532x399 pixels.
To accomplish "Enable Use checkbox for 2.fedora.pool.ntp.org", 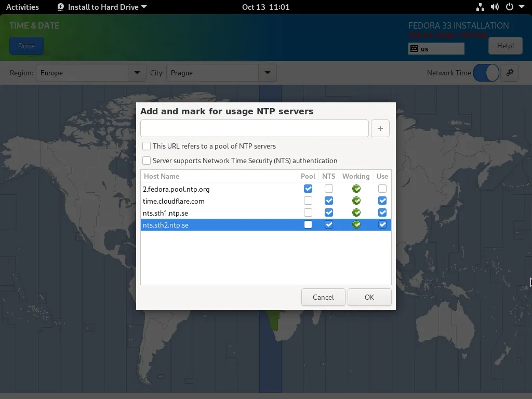I will [382, 189].
